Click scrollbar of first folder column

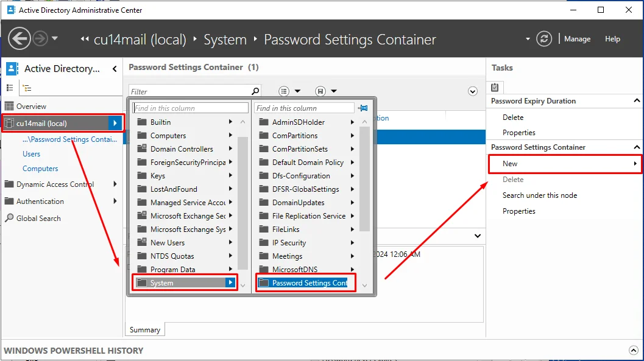coord(242,203)
